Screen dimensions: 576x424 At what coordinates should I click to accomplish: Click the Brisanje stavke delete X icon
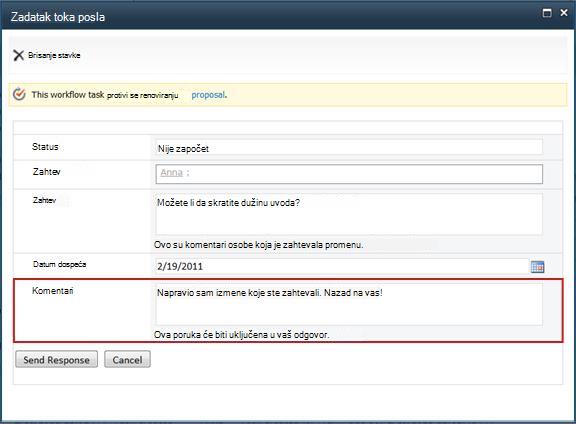(x=18, y=55)
